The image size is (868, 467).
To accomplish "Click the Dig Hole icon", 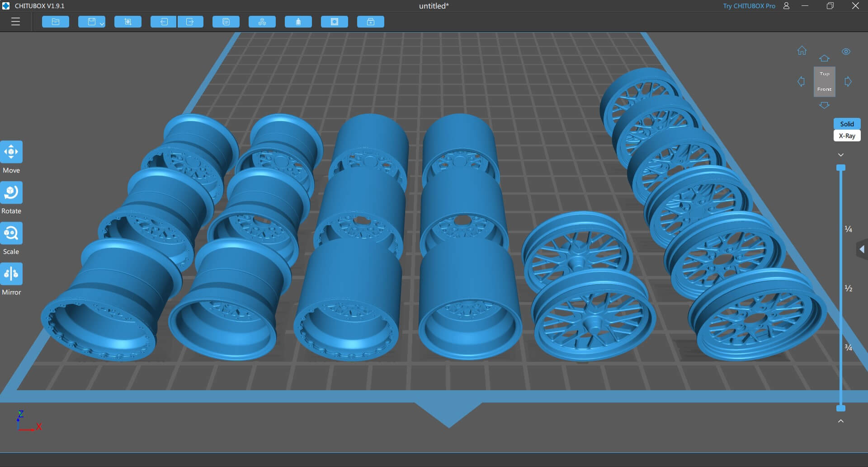I will click(335, 22).
